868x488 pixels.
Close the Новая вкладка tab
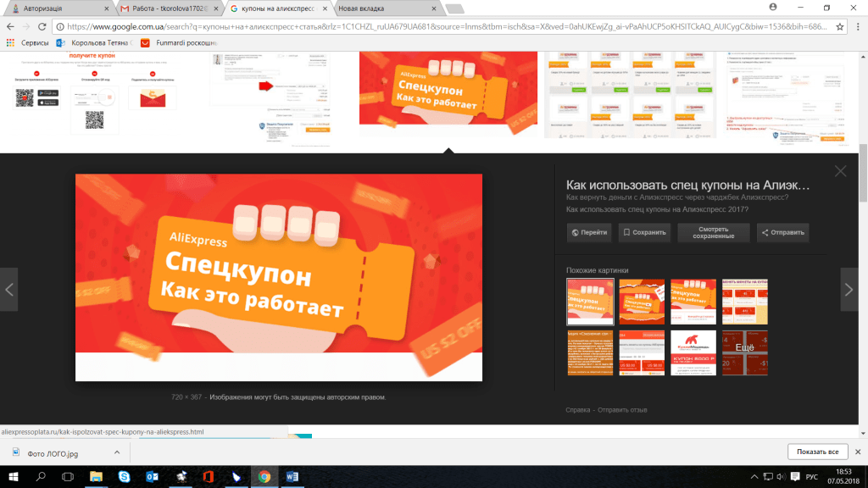433,8
